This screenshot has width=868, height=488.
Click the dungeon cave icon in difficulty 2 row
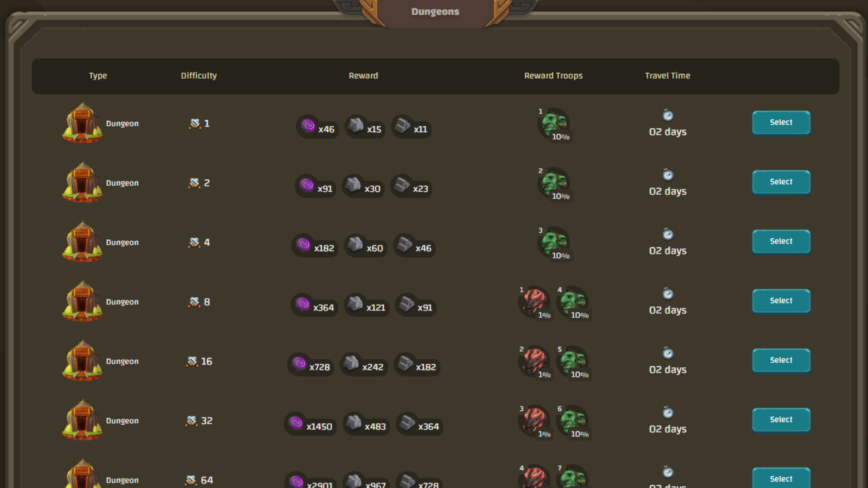coord(82,183)
